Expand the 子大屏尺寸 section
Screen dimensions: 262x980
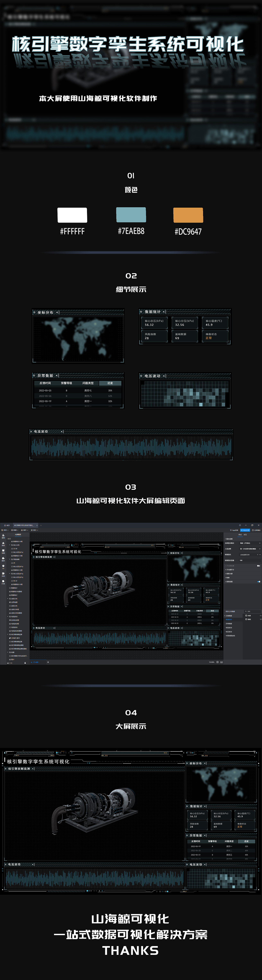229,570
